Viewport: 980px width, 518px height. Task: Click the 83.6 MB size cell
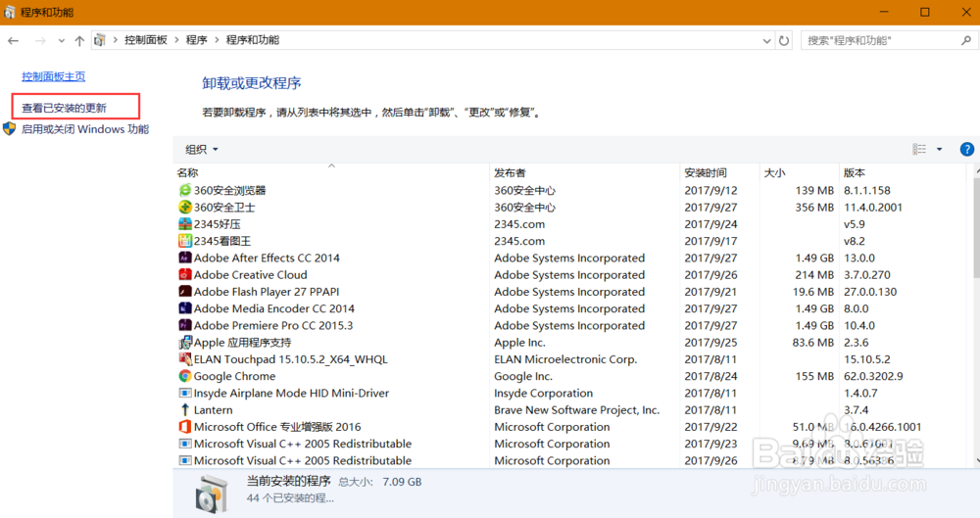coord(813,343)
